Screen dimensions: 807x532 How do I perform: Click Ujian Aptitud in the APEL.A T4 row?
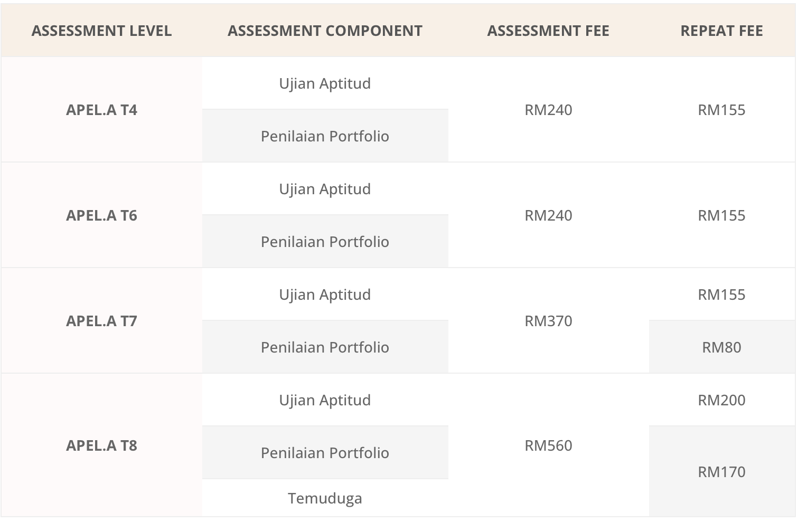point(325,83)
